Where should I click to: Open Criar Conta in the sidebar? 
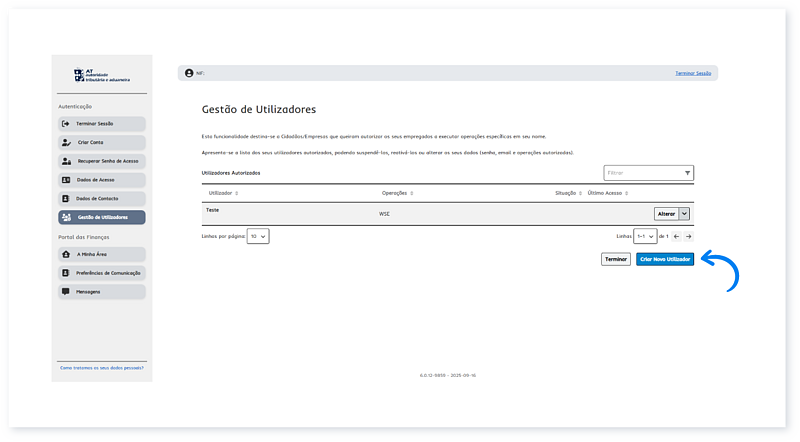click(x=102, y=142)
